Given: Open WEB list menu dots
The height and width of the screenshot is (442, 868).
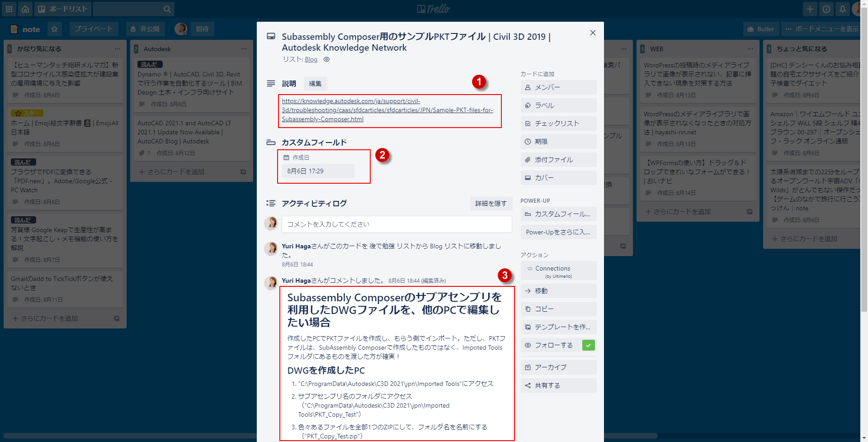Looking at the screenshot, I should (750, 49).
